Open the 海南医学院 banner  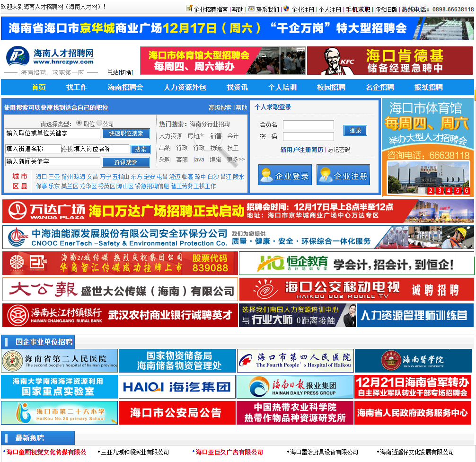click(413, 361)
